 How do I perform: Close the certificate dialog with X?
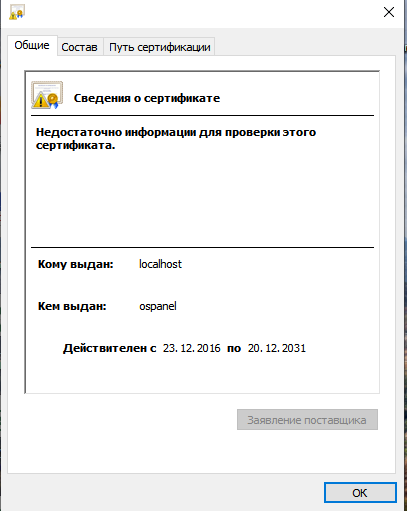click(389, 12)
